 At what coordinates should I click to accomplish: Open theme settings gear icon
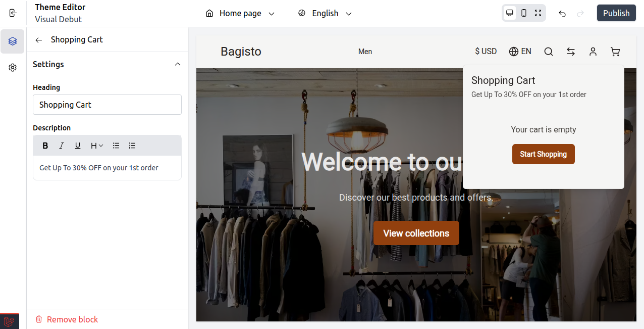(13, 68)
